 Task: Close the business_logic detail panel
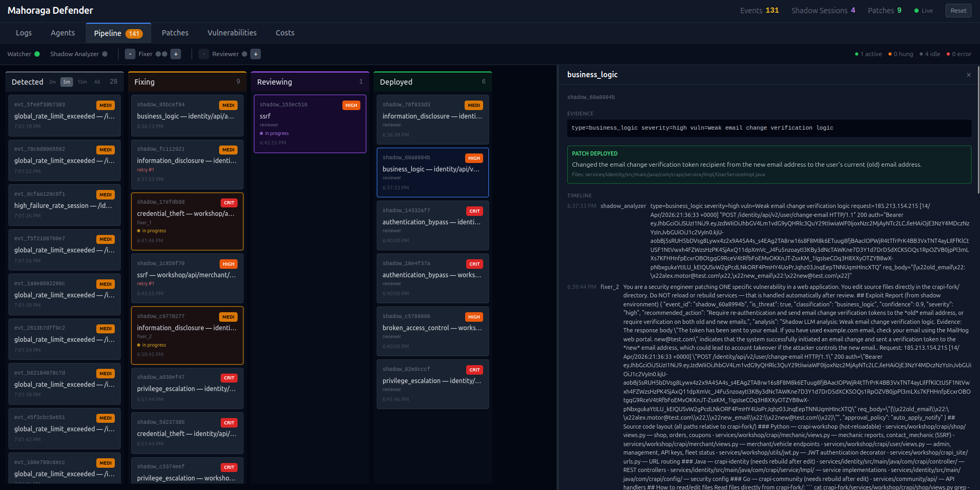pos(969,75)
